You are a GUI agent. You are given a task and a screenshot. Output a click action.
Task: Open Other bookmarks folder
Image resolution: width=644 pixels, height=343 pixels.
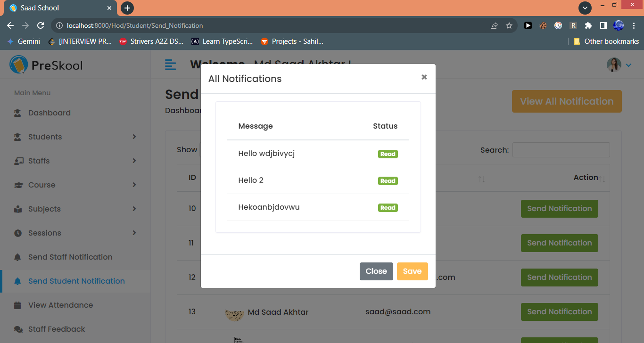pos(606,41)
